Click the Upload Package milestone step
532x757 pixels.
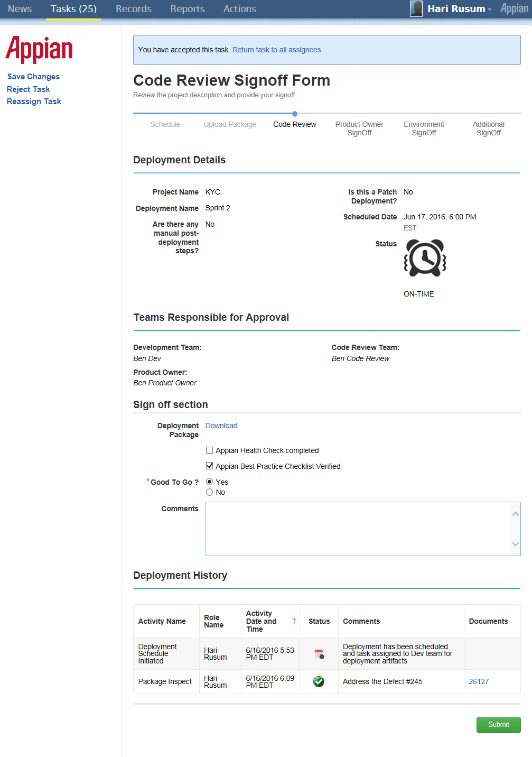point(230,124)
